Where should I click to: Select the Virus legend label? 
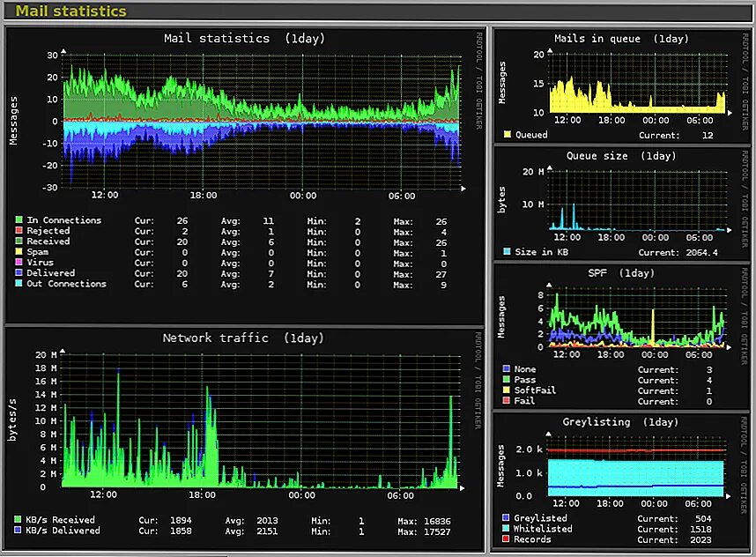point(40,263)
